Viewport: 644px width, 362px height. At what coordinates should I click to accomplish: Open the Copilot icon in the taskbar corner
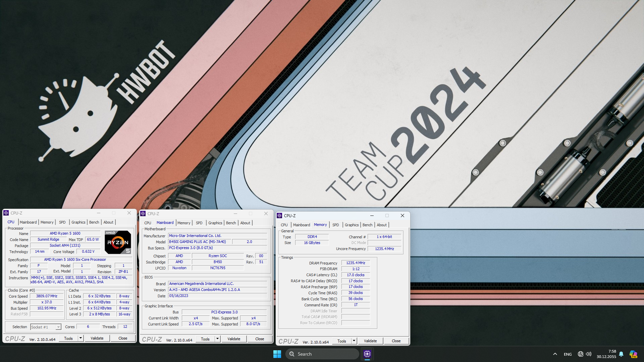click(633, 354)
